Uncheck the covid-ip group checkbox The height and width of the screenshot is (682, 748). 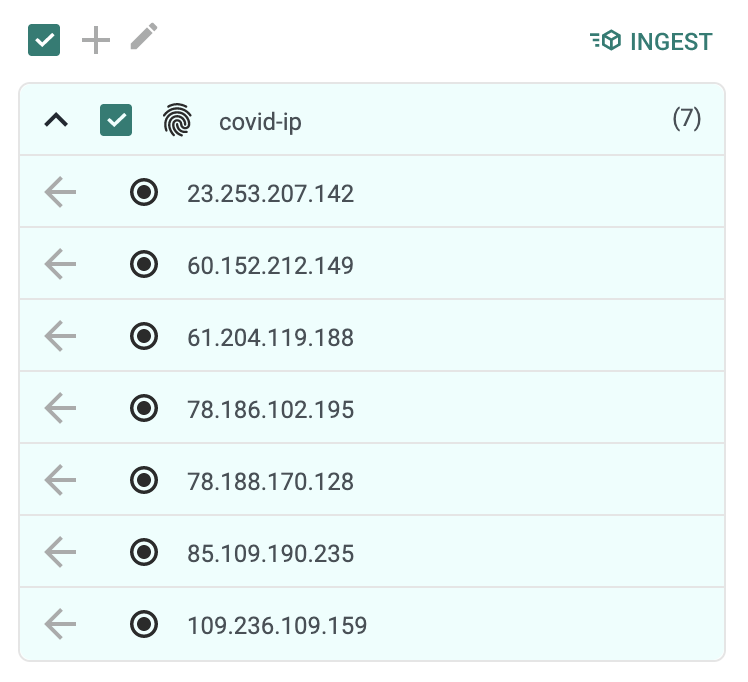click(x=116, y=121)
